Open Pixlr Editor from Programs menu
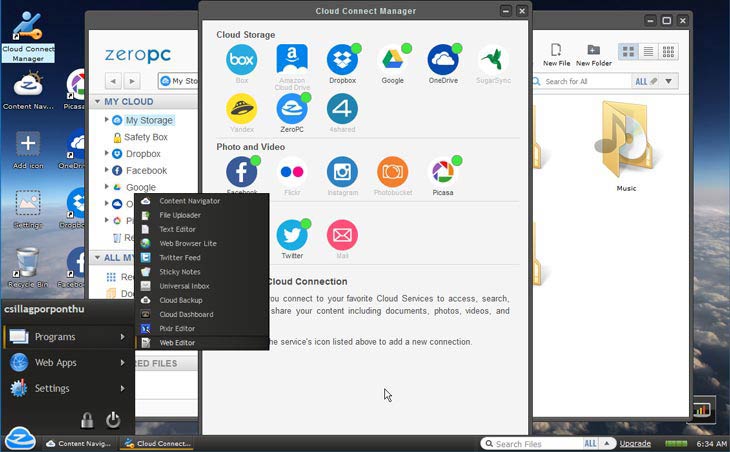The width and height of the screenshot is (730, 452). [179, 329]
